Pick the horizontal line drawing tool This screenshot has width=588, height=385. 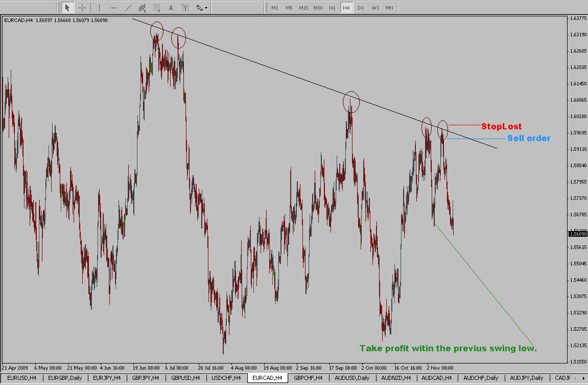pyautogui.click(x=113, y=8)
